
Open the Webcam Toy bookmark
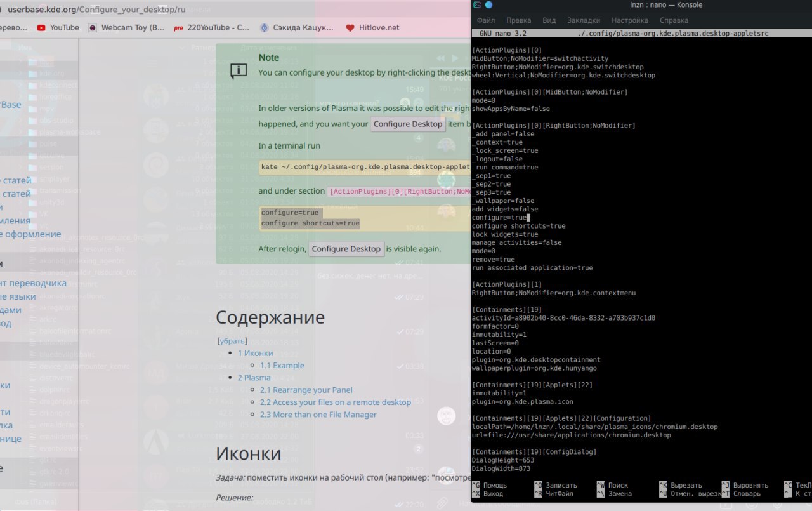(x=126, y=27)
